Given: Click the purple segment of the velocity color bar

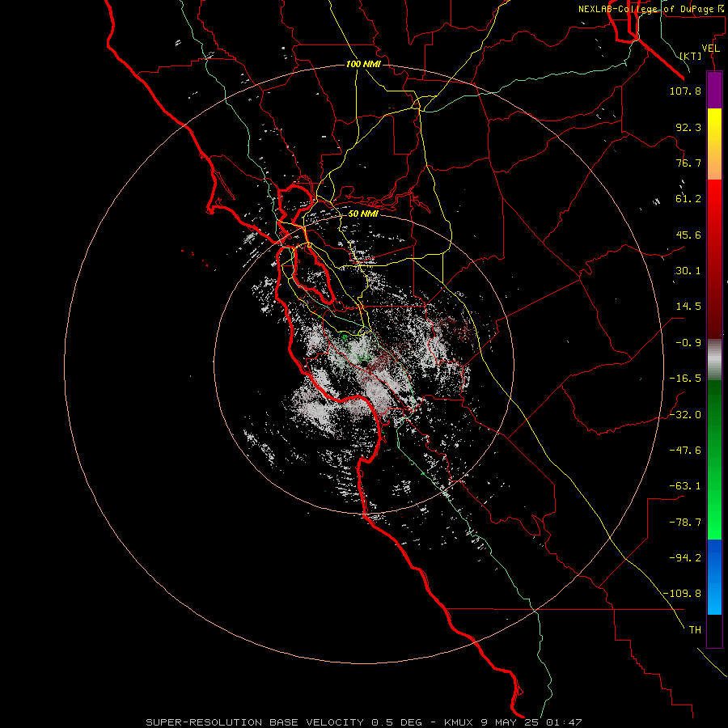Looking at the screenshot, I should [x=714, y=91].
